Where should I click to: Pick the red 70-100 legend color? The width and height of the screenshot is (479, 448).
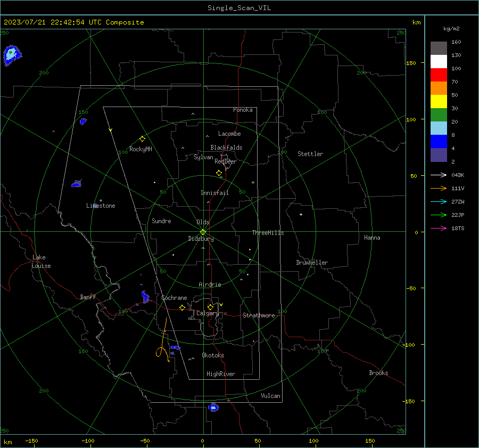click(439, 75)
